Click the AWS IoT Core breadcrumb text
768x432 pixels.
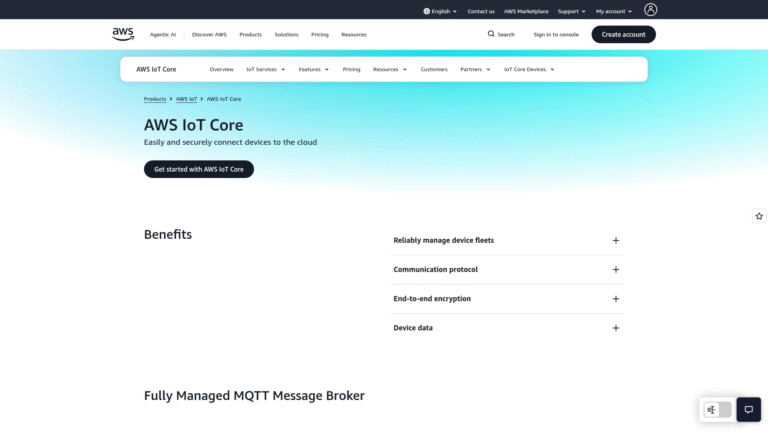[224, 99]
